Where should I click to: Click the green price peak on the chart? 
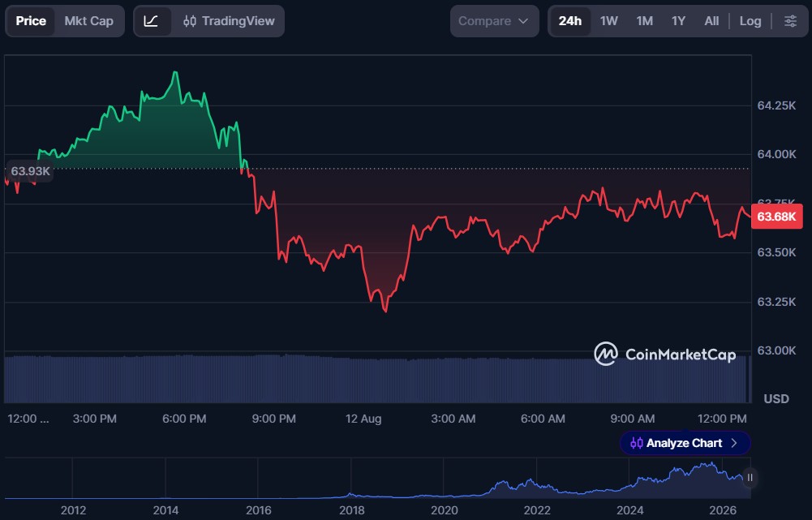[175, 72]
